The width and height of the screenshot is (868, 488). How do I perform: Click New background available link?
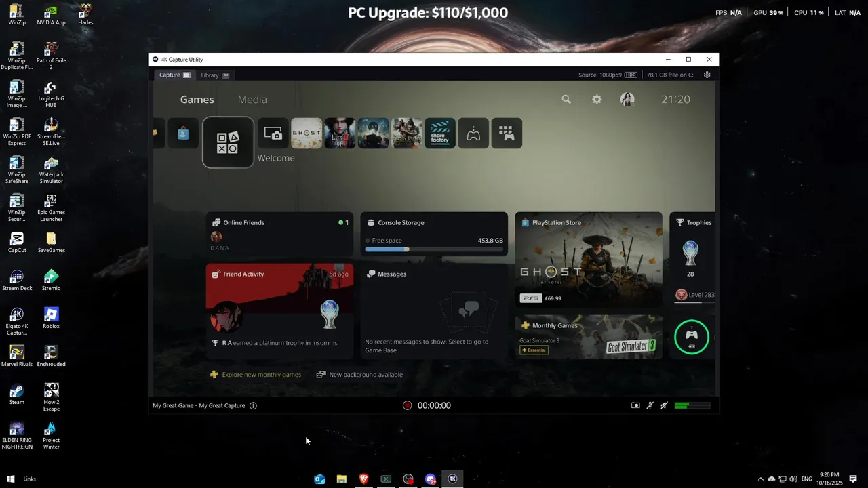tap(359, 375)
